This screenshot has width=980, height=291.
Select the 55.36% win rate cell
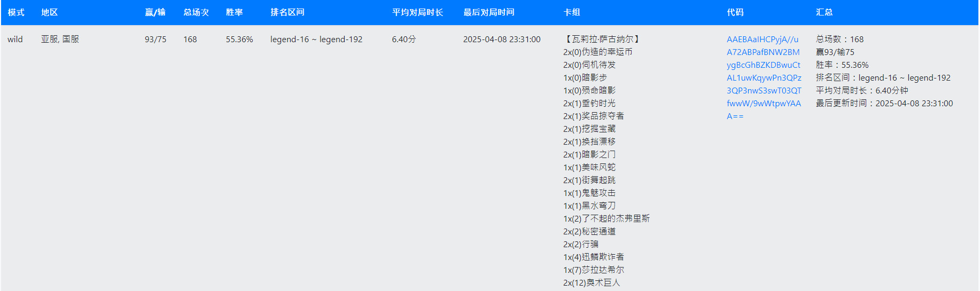[x=239, y=40]
